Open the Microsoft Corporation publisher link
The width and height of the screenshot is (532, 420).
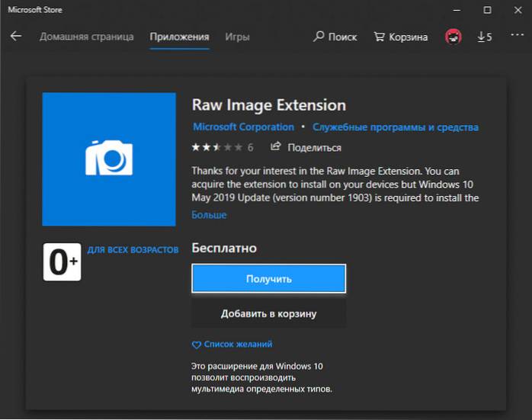click(243, 127)
